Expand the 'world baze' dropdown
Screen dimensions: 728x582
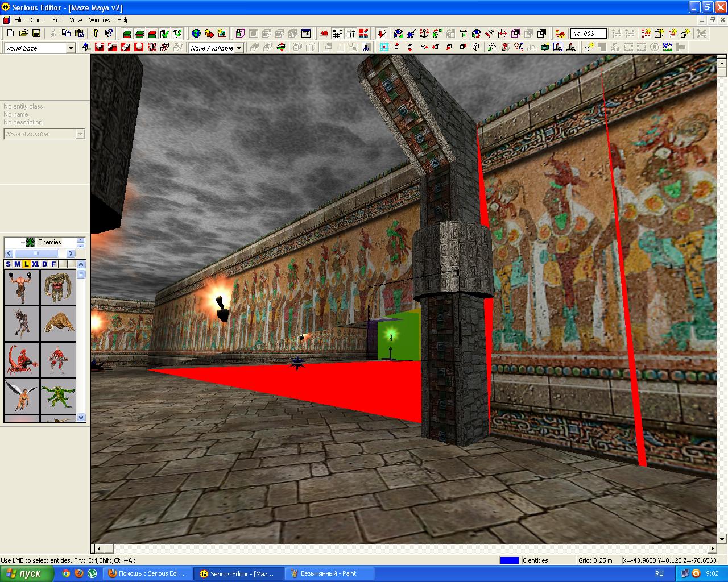point(71,48)
